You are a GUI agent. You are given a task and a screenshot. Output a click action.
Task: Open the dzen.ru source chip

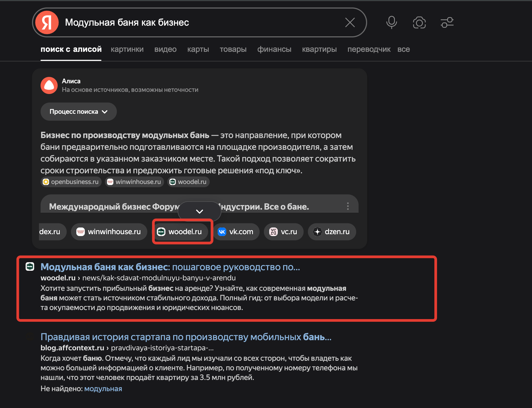point(332,232)
